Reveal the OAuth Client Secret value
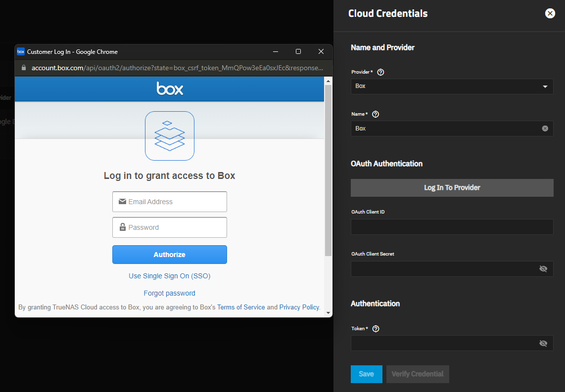Screen dimensions: 565x392 pos(543,268)
